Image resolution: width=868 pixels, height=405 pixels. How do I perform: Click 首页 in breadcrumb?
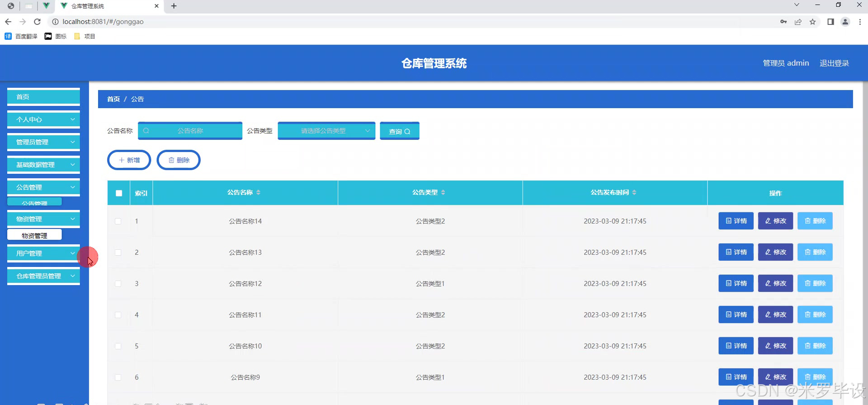[x=113, y=99]
